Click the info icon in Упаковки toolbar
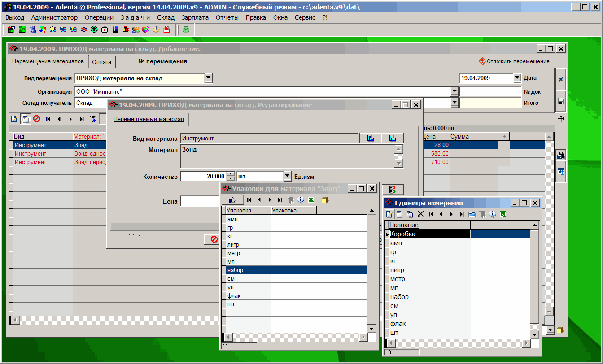This screenshot has height=364, width=603. tap(301, 200)
